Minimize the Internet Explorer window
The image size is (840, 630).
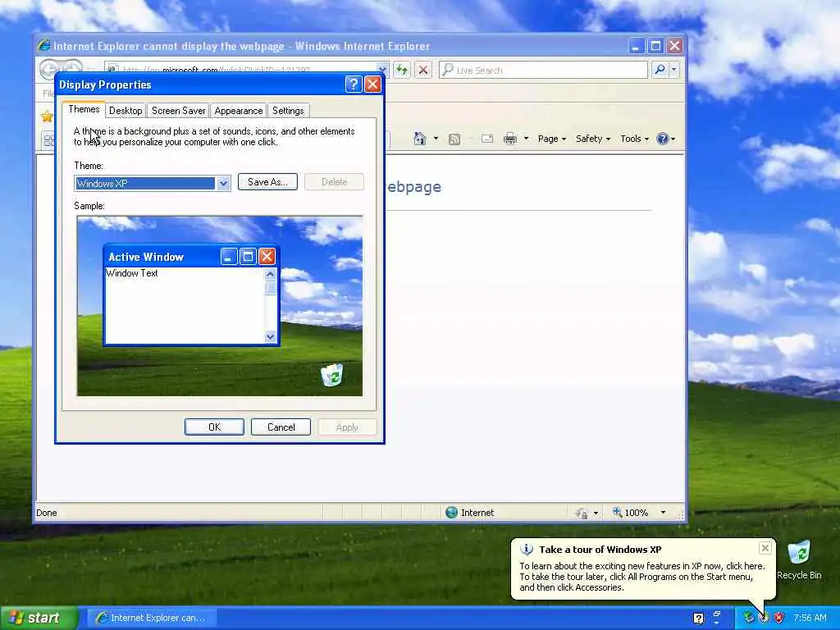tap(636, 46)
